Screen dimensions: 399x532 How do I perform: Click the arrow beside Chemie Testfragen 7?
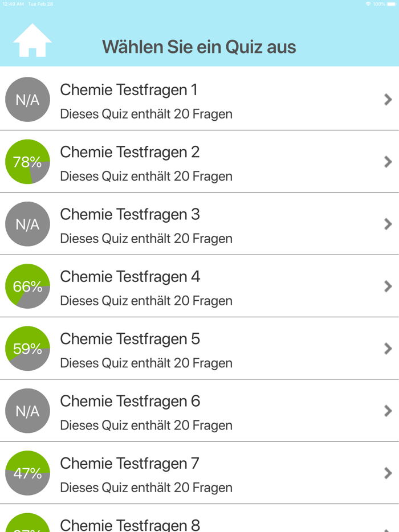coord(388,473)
